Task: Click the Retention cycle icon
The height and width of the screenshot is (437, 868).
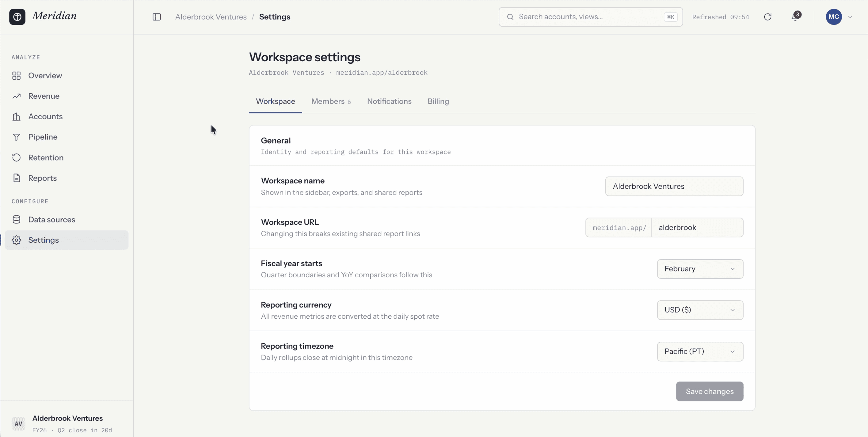Action: [17, 158]
